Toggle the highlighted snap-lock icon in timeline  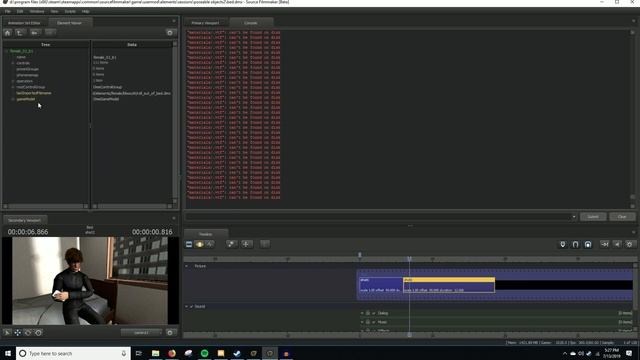[x=588, y=244]
